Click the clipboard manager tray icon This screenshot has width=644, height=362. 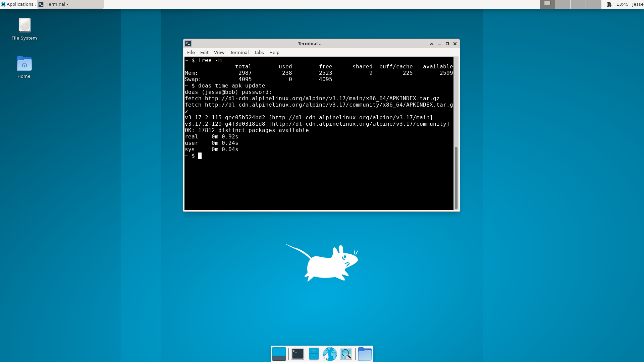coord(609,4)
